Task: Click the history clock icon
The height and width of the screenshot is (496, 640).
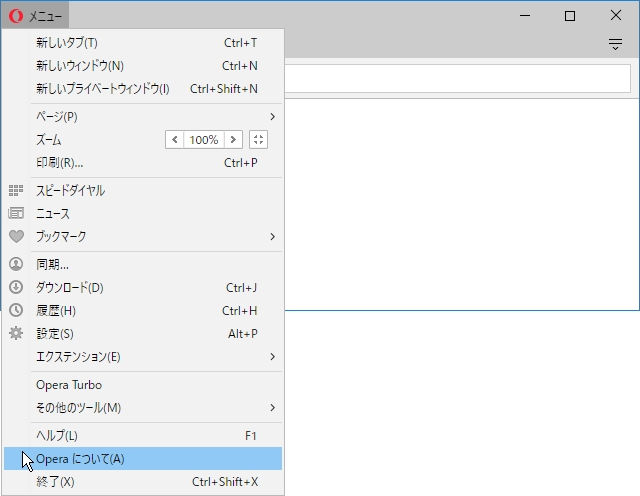Action: coord(16,310)
